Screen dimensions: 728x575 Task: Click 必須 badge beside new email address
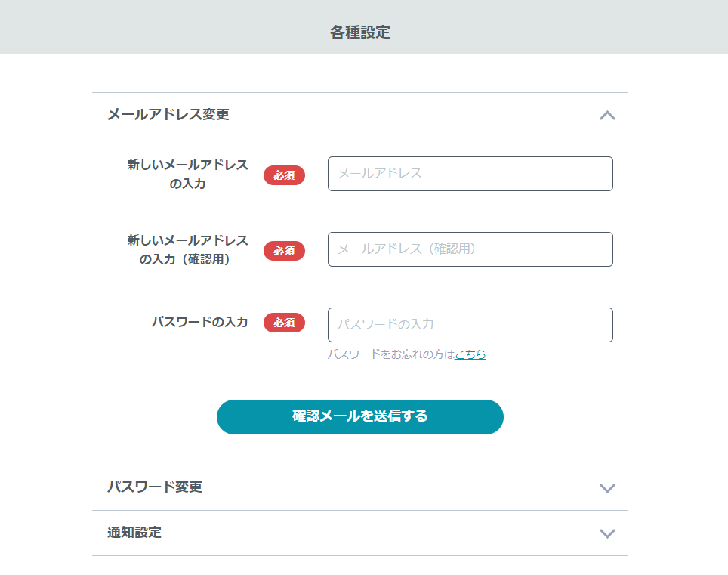[284, 175]
